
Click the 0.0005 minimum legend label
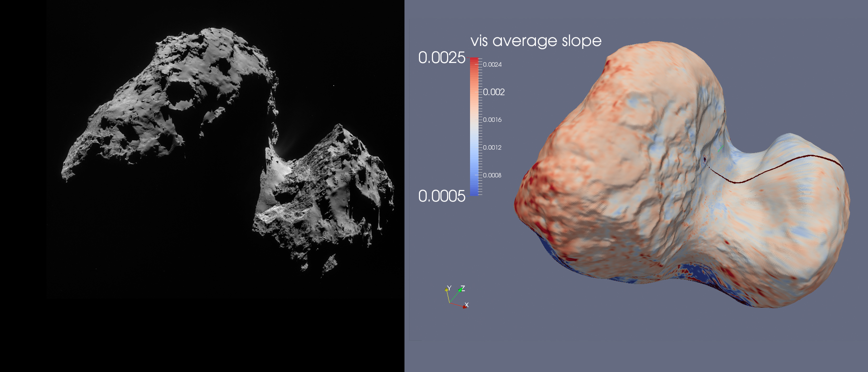coord(441,196)
